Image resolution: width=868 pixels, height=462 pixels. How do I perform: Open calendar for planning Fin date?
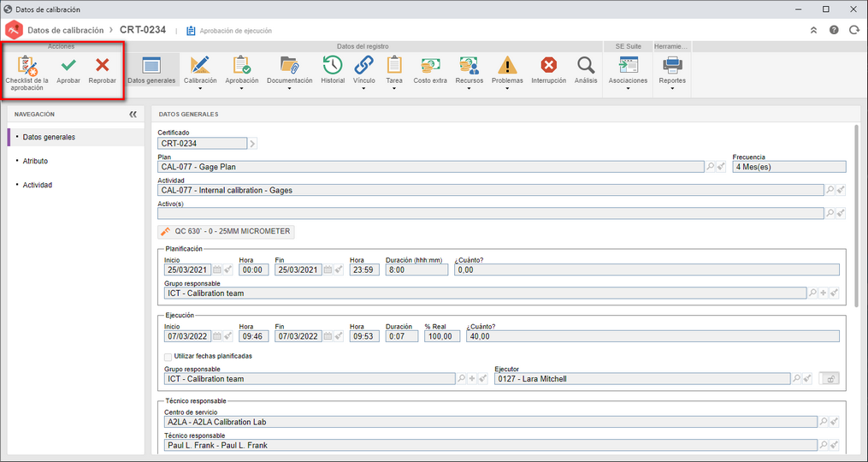pos(328,269)
